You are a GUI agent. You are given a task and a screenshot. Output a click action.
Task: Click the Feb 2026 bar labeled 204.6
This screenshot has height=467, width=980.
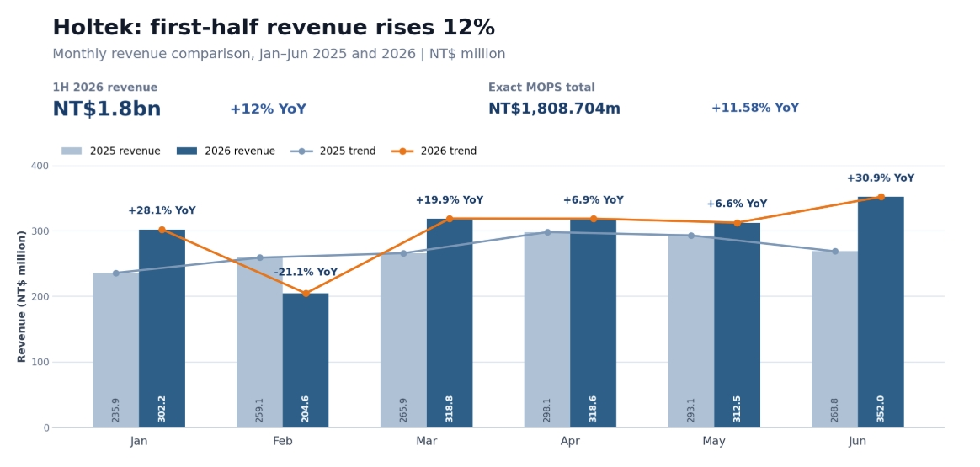(x=306, y=360)
